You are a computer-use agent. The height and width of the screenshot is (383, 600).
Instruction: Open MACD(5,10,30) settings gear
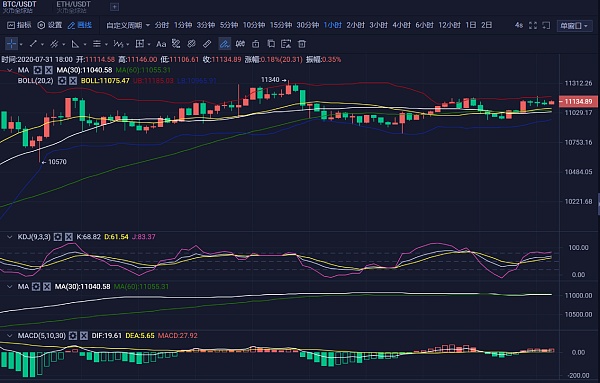click(x=73, y=336)
